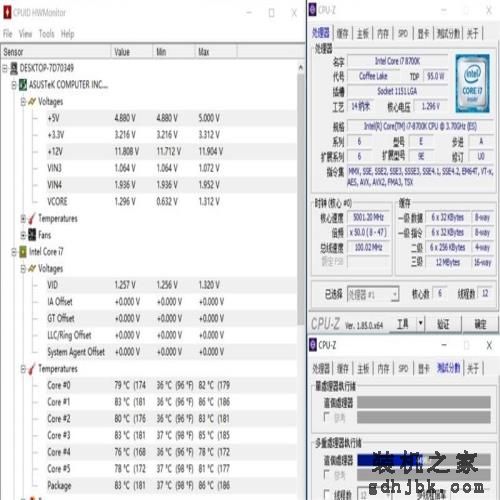Viewport: 500px width, 500px height.
Task: Click the Intel Core i7 chip icon
Action: point(23,252)
